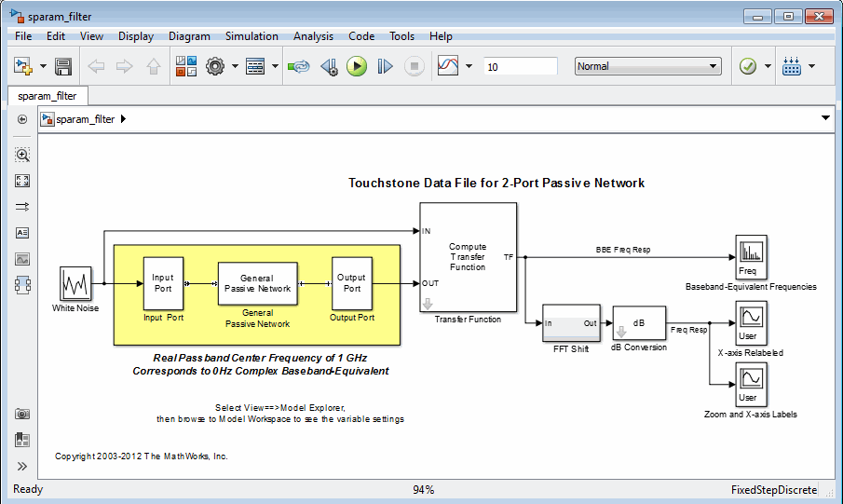This screenshot has height=504, width=843.
Task: Click the Screenshot camera icon
Action: point(22,414)
